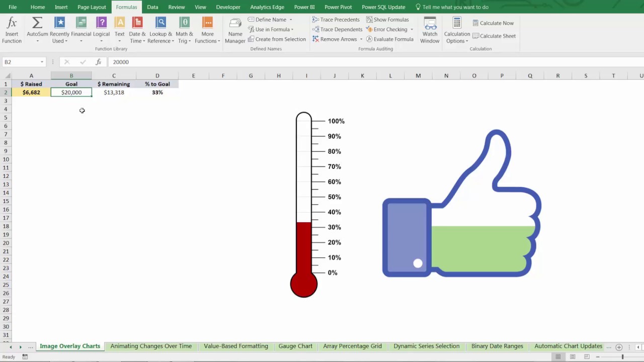This screenshot has width=644, height=362.
Task: Switch to Page Break Preview in status bar
Action: click(586, 357)
